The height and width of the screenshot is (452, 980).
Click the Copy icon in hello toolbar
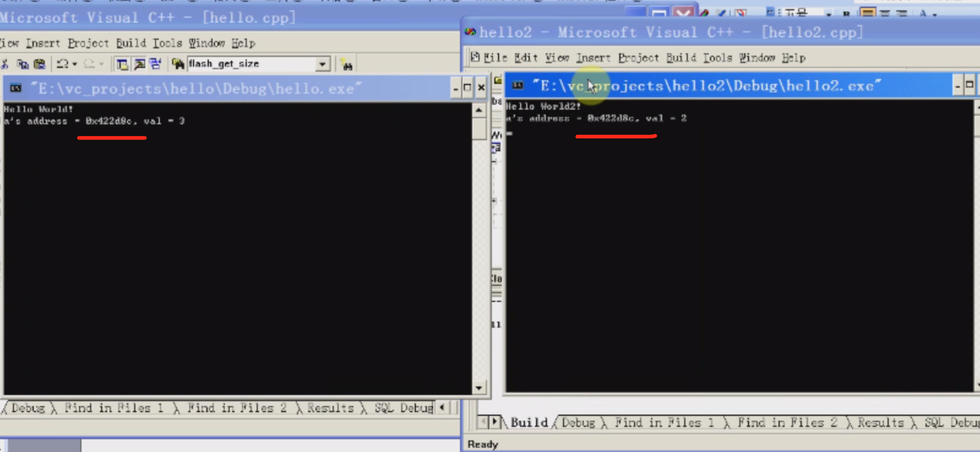23,64
